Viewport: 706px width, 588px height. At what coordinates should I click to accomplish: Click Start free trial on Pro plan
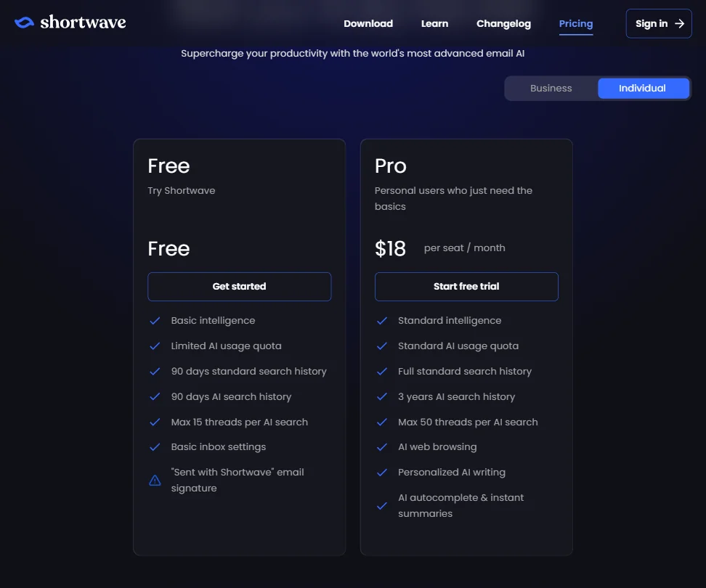(466, 287)
